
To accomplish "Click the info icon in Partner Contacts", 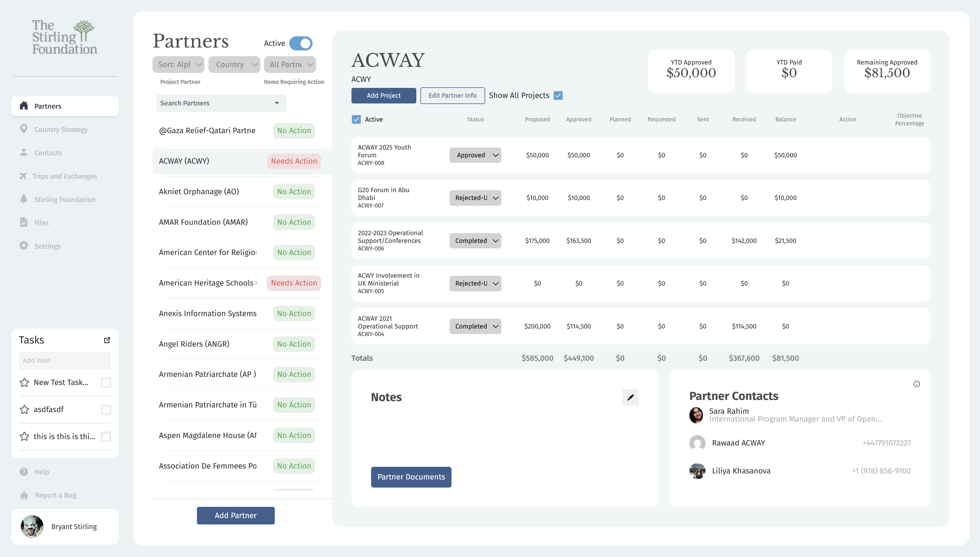I will pos(916,384).
